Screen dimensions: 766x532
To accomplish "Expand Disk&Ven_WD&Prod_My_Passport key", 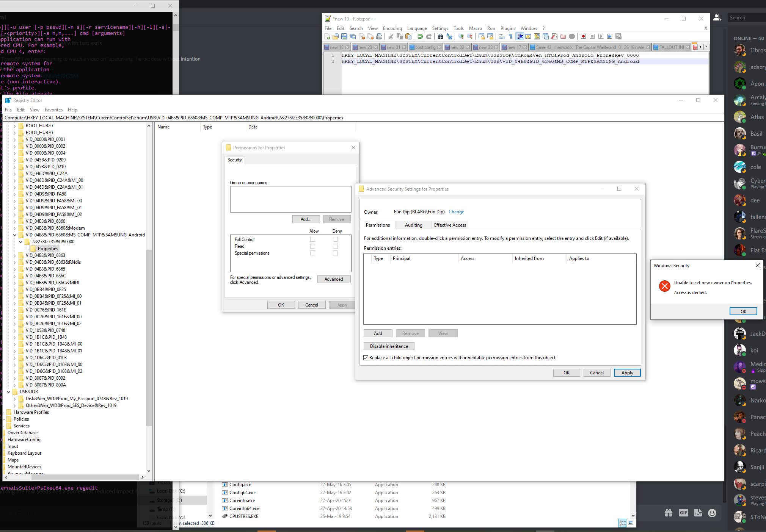I will point(15,399).
